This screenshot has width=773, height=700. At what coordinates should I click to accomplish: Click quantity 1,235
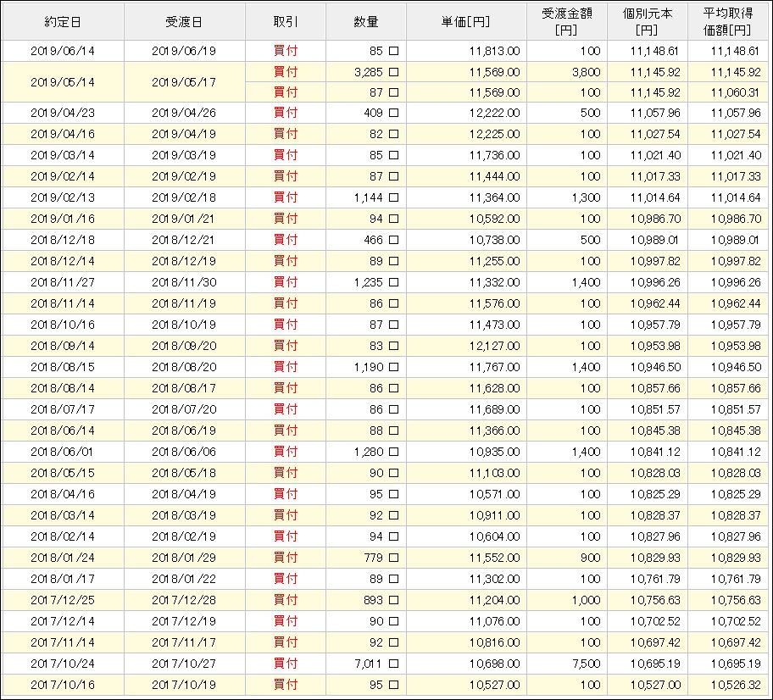click(x=368, y=282)
